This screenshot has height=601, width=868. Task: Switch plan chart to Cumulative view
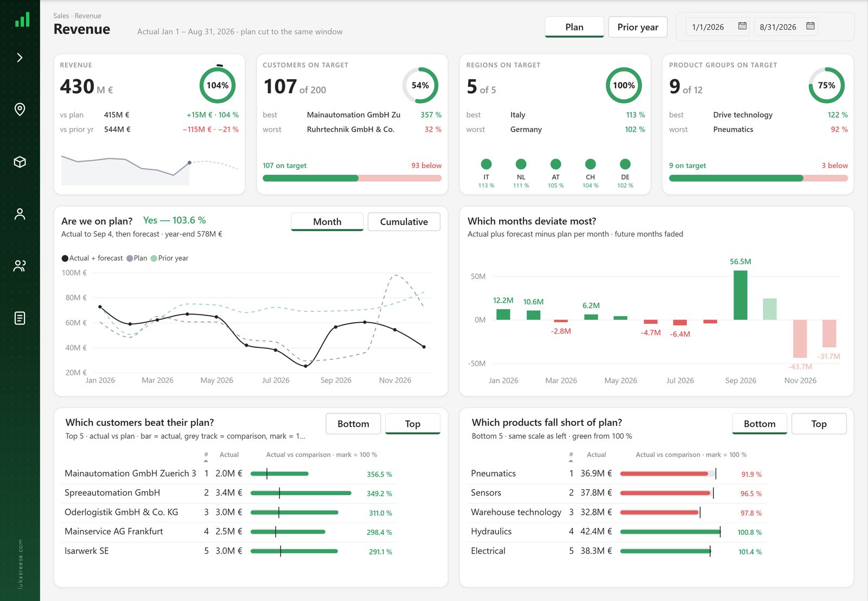tap(404, 222)
